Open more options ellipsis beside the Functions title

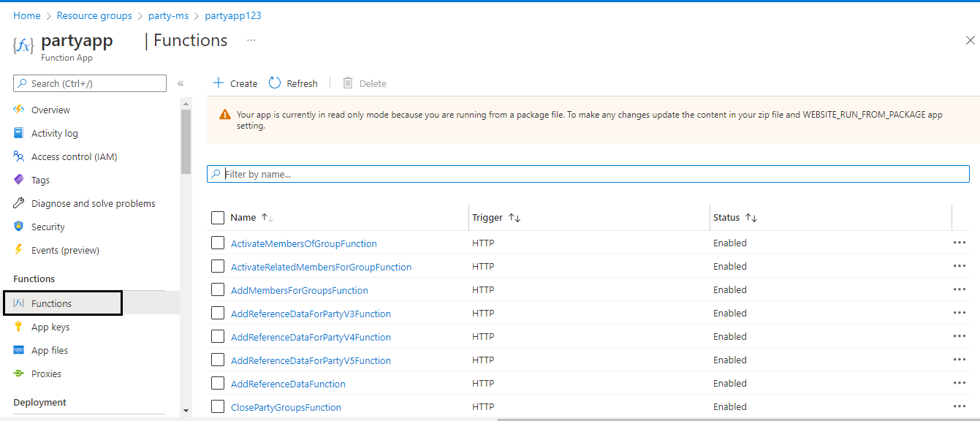251,40
